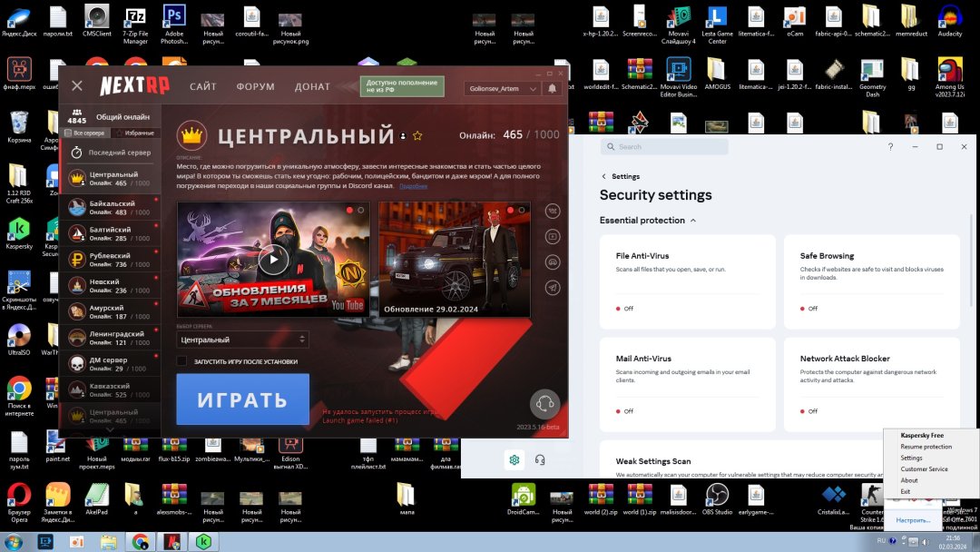Open Kaspersky support headset icon
Screen dimensions: 980x552
[x=540, y=460]
